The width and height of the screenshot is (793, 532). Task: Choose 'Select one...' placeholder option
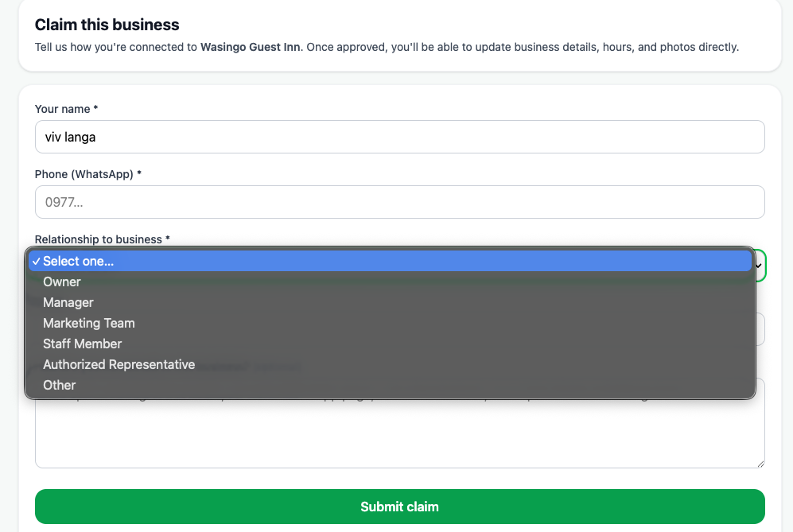click(x=390, y=261)
